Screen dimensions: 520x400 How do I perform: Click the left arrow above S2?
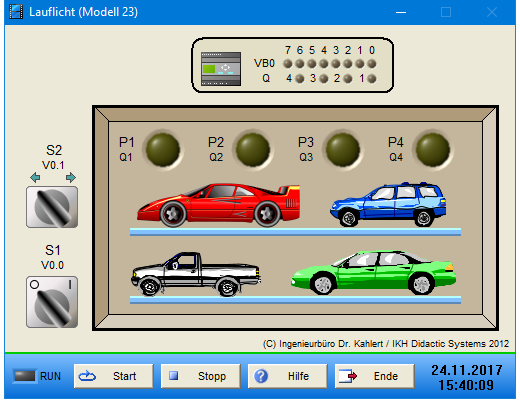35,177
